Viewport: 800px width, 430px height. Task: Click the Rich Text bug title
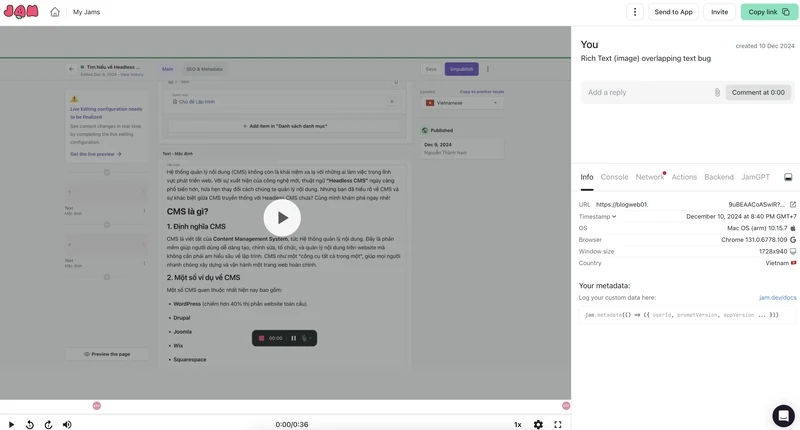point(645,58)
